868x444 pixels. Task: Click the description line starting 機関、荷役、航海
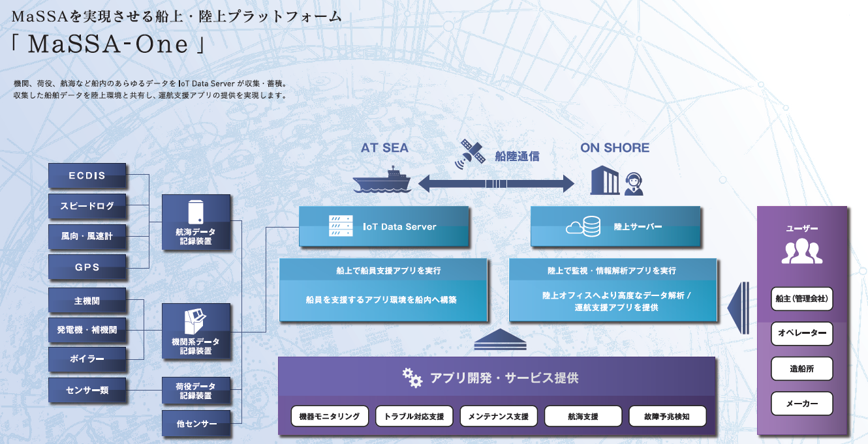pyautogui.click(x=149, y=83)
